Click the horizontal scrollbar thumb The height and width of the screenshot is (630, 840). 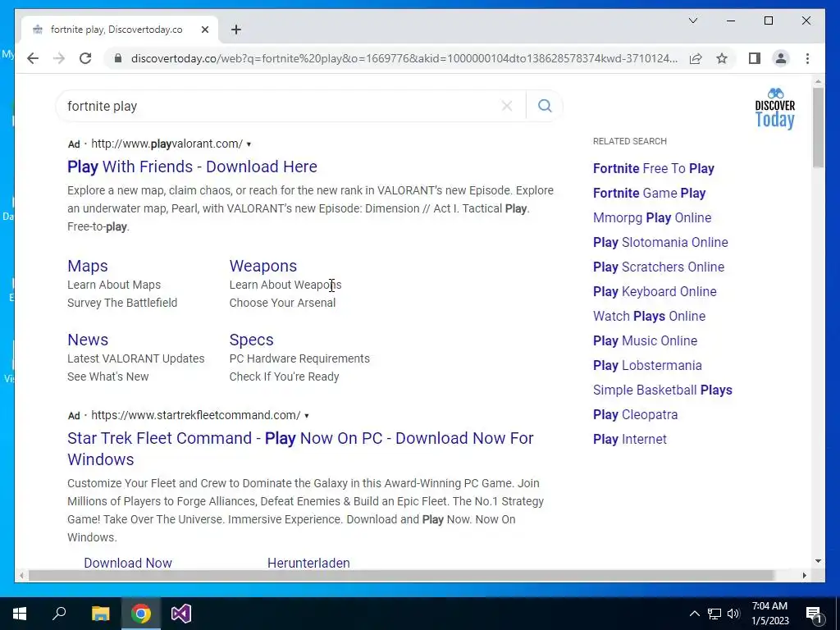point(401,575)
